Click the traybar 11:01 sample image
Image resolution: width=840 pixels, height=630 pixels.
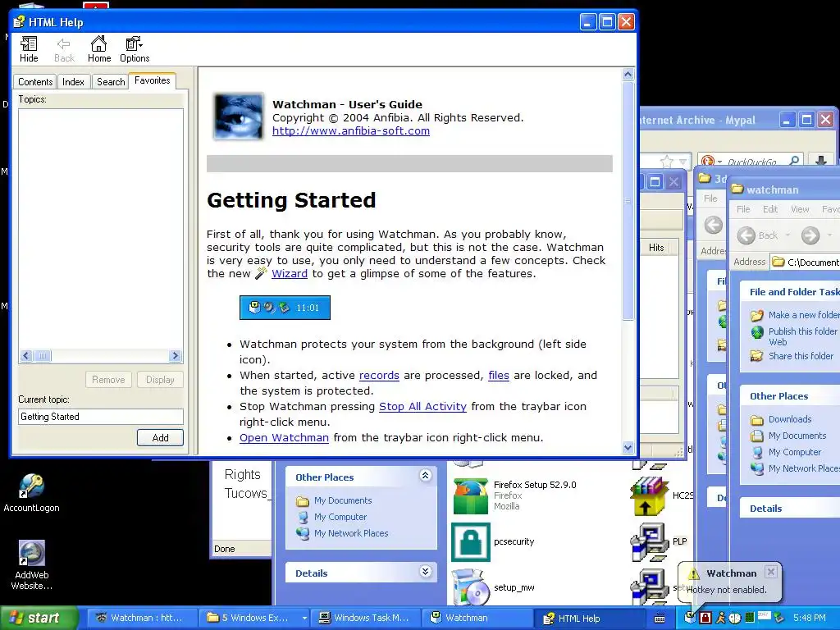pyautogui.click(x=285, y=308)
